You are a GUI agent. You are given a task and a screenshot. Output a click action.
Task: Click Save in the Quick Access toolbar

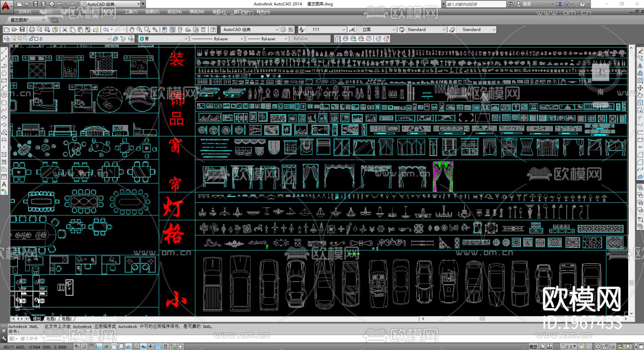35,4
